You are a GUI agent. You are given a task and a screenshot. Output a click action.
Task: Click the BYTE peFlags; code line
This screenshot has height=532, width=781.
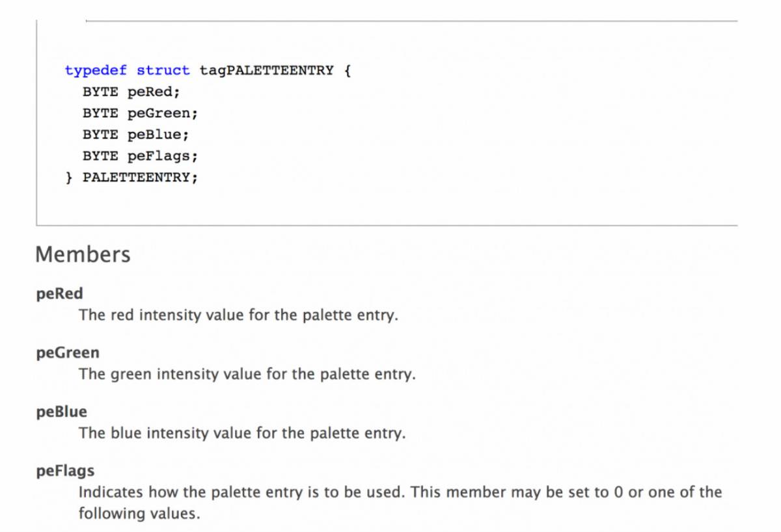click(140, 156)
